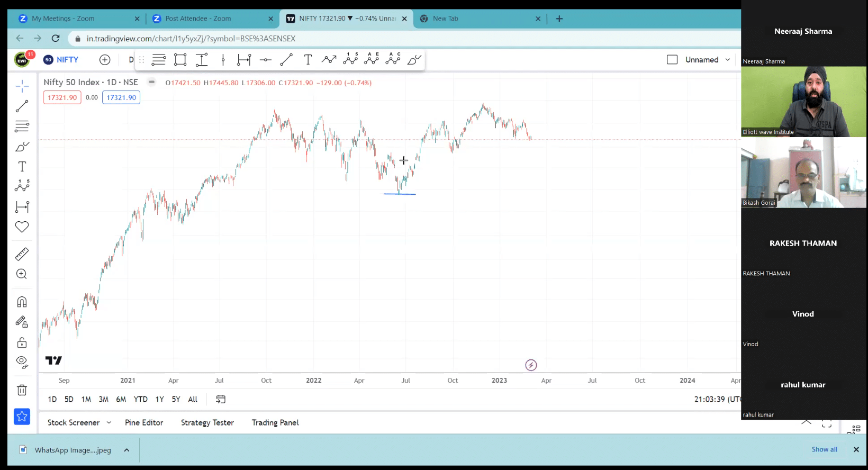Open the Pine Editor tab
This screenshot has width=868, height=470.
144,422
